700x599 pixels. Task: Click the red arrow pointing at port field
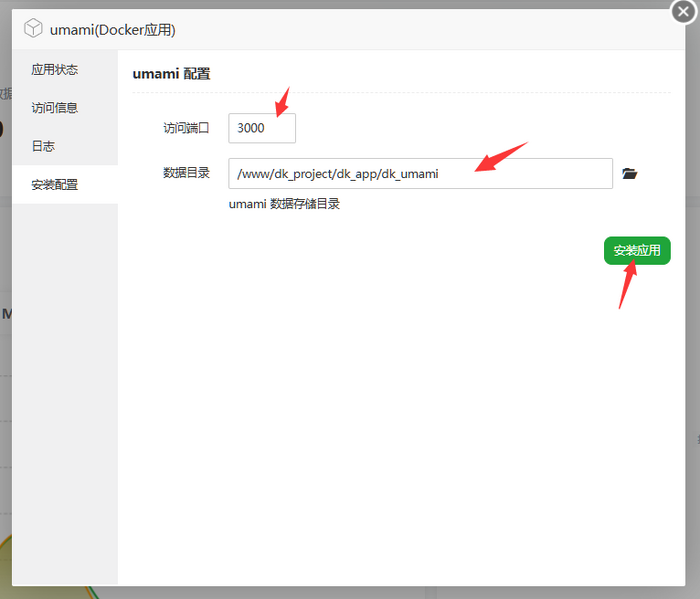point(282,100)
